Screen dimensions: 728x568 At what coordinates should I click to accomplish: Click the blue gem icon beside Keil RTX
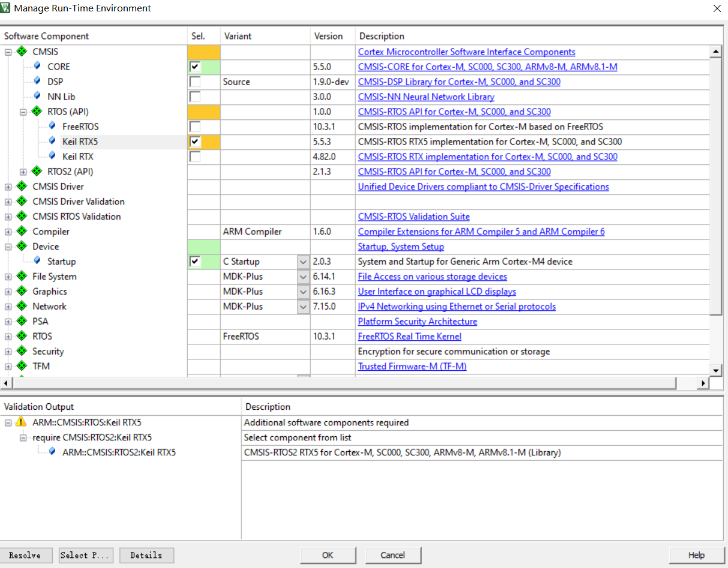point(52,156)
